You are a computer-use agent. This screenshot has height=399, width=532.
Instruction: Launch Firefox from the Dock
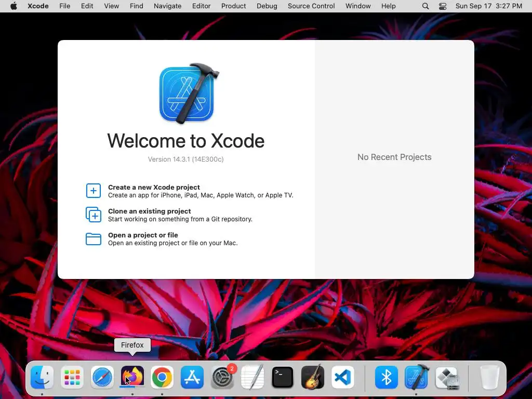click(x=132, y=377)
